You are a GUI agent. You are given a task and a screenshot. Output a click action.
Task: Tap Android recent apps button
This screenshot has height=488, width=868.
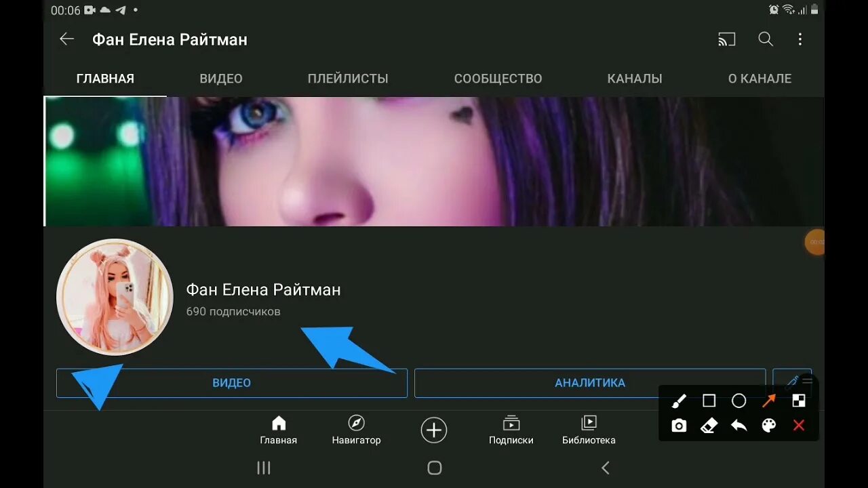tap(264, 468)
